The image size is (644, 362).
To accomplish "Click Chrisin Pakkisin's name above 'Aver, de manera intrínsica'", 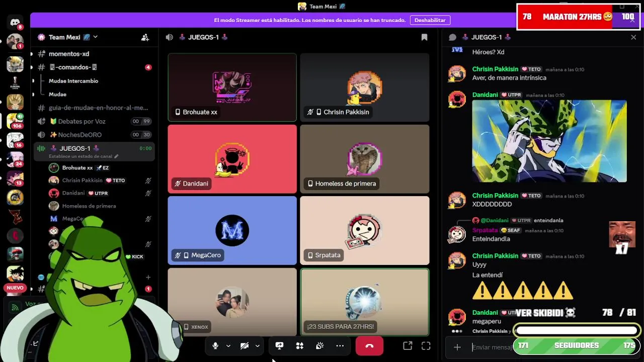I will tap(495, 69).
